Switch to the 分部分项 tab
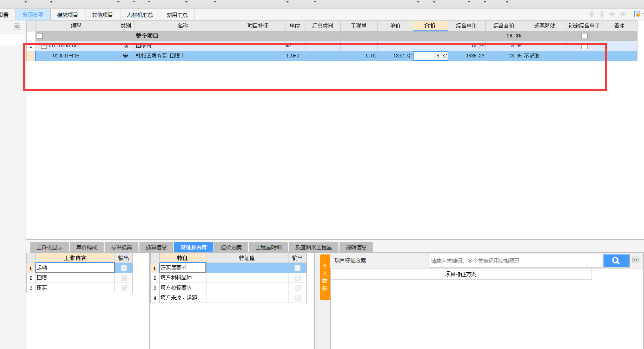Image resolution: width=644 pixels, height=349 pixels. (33, 14)
